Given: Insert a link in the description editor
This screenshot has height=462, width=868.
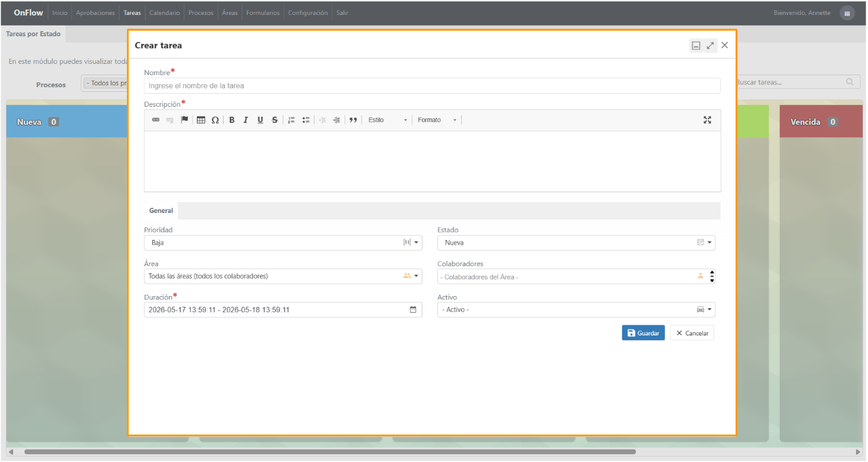Looking at the screenshot, I should 156,120.
